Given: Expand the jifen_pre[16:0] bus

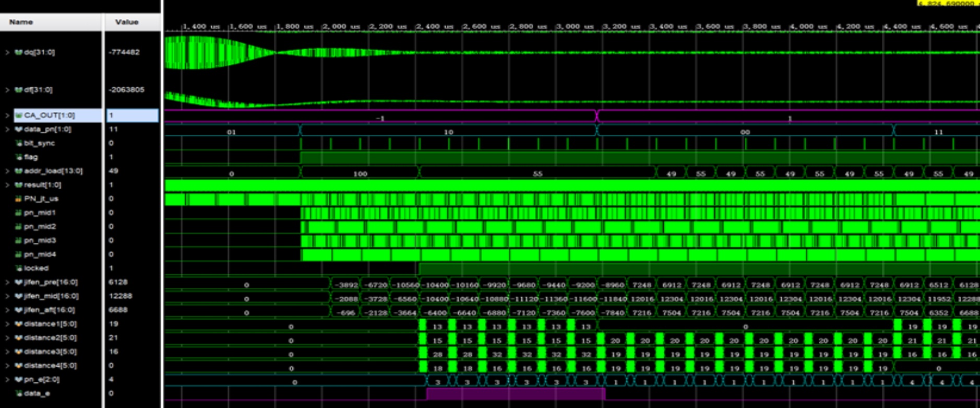Looking at the screenshot, I should 7,282.
